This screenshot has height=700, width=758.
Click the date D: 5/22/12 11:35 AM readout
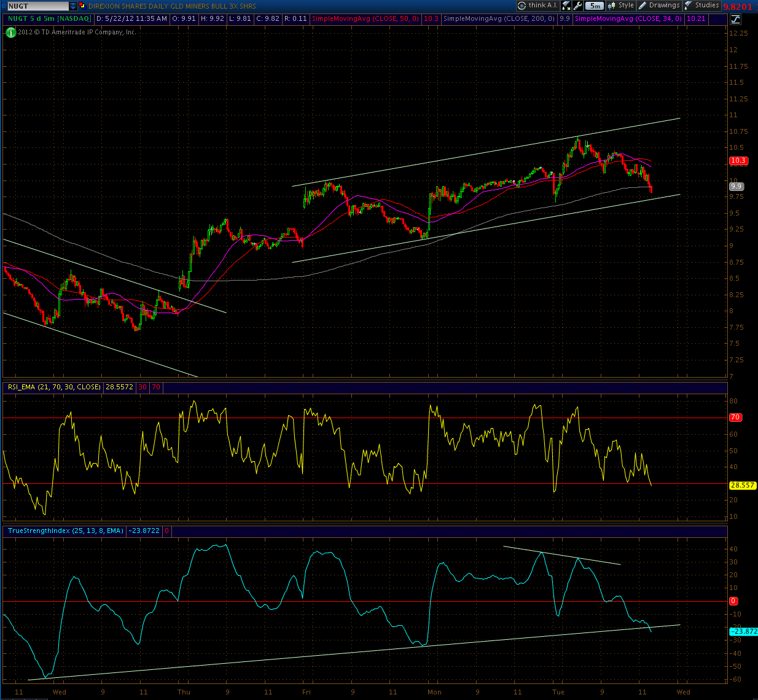click(131, 18)
